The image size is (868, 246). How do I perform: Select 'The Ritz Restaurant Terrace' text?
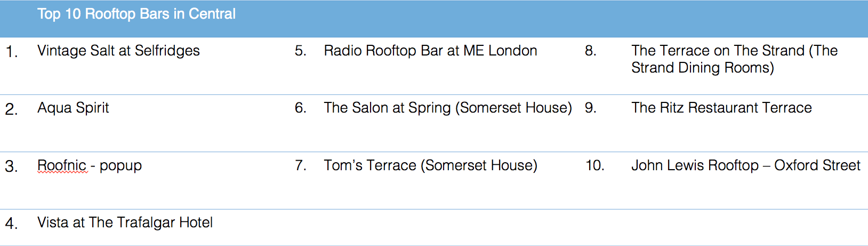pos(721,108)
